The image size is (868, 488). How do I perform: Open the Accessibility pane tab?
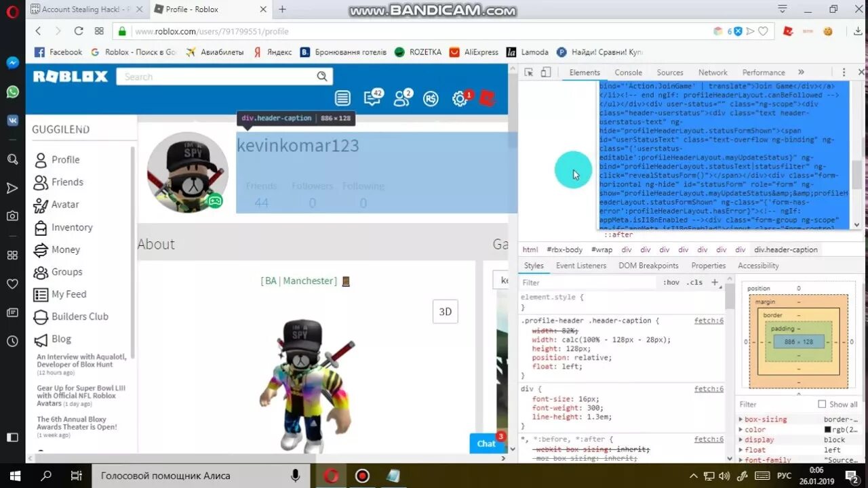tap(758, 266)
